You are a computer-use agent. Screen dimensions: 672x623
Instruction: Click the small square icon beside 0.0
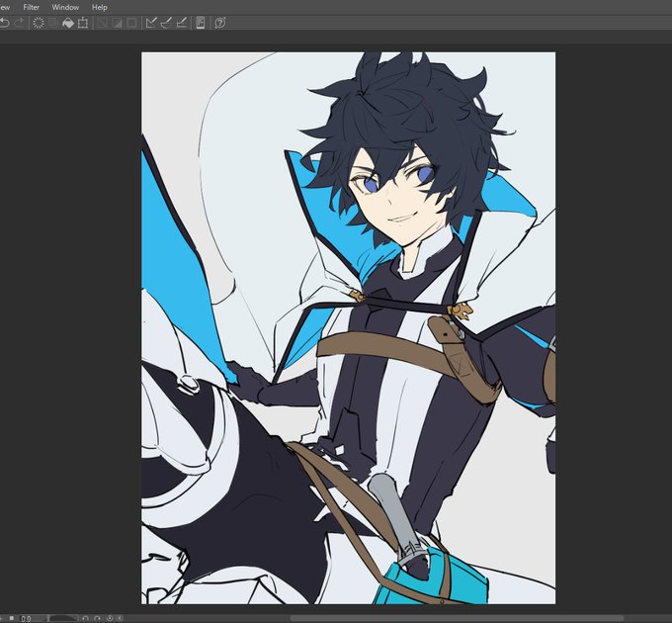pos(12,618)
